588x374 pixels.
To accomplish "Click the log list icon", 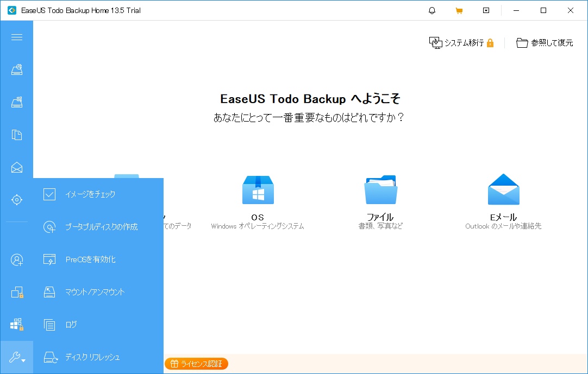I will (49, 325).
